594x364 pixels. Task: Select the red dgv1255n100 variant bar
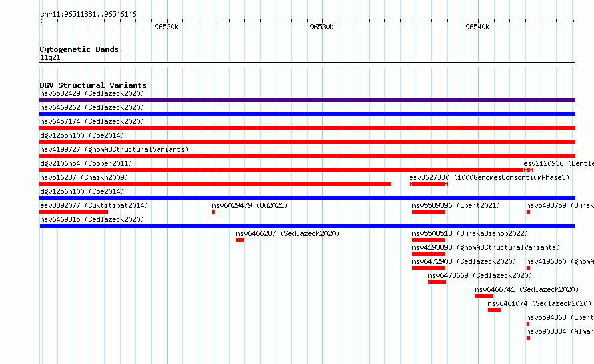(x=307, y=142)
